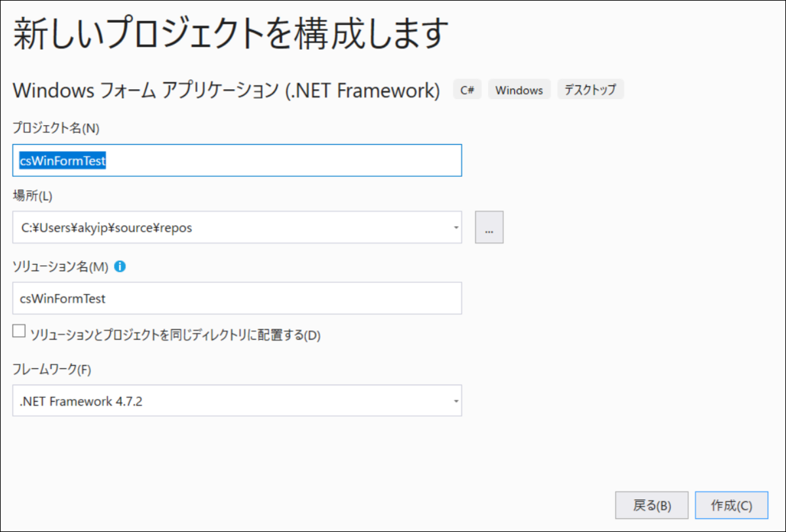Go back with the 戻る(B) button
The height and width of the screenshot is (532, 786).
(652, 505)
